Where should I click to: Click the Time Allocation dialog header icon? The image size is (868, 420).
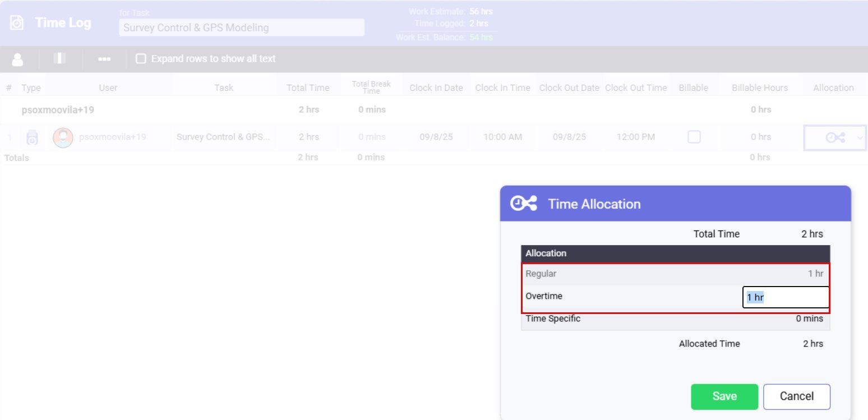523,204
